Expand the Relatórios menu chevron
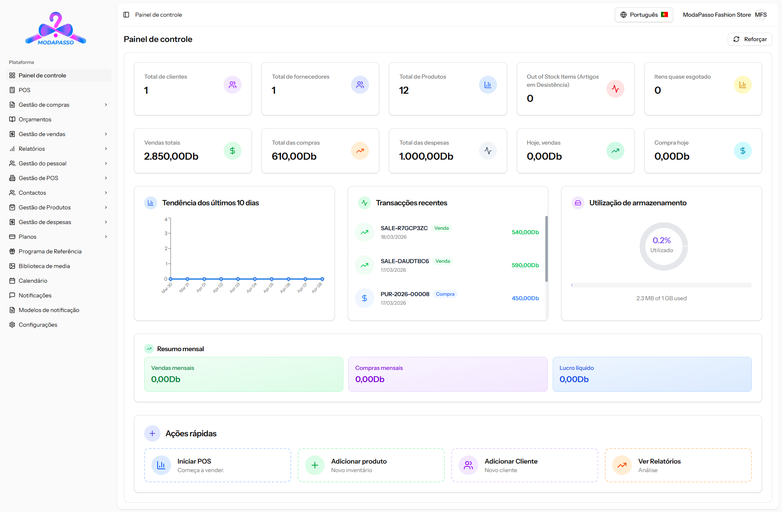 tap(106, 149)
